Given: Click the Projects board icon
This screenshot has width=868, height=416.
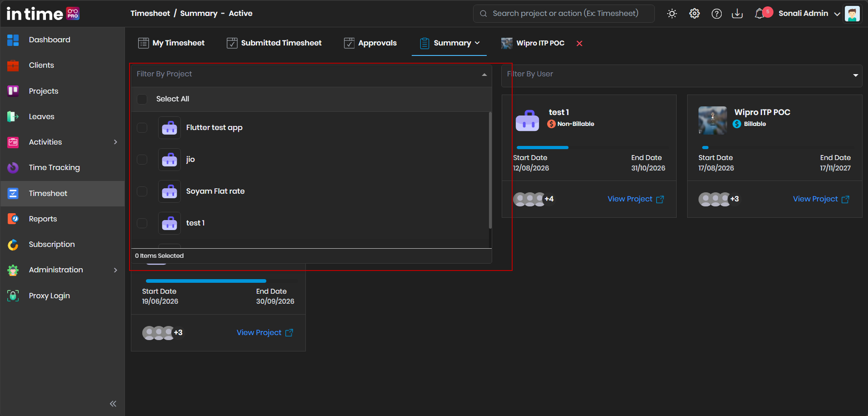Looking at the screenshot, I should point(13,91).
